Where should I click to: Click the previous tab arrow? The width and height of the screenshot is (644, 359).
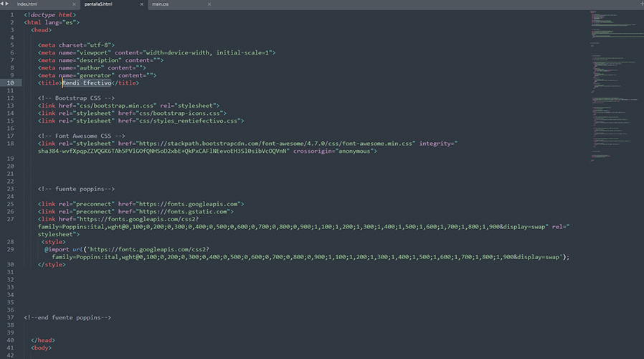point(4,4)
